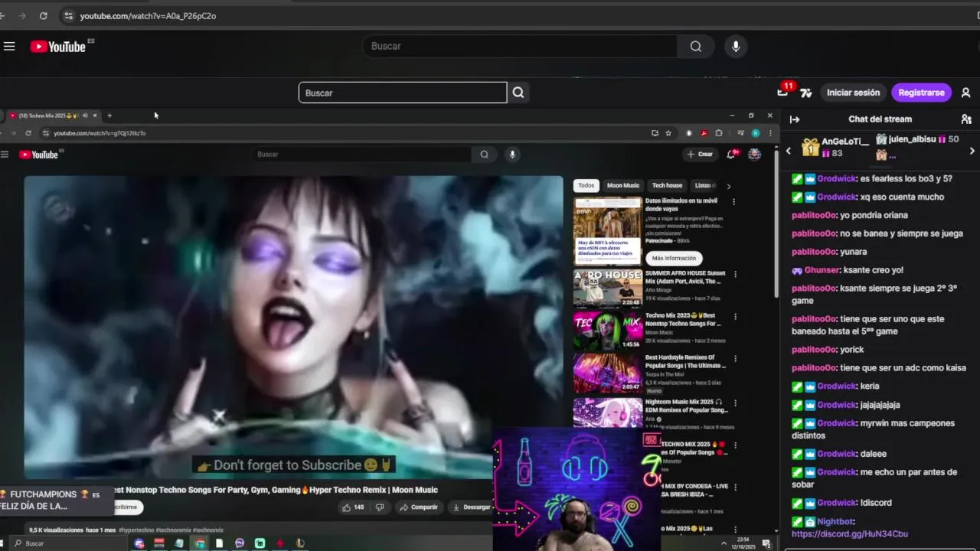Image resolution: width=980 pixels, height=551 pixels.
Task: Open streamed browser three-dot menu
Action: click(x=770, y=133)
